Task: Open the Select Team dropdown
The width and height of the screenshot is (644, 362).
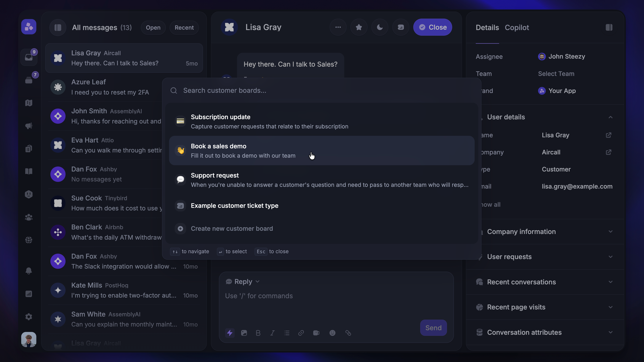Action: pos(556,74)
